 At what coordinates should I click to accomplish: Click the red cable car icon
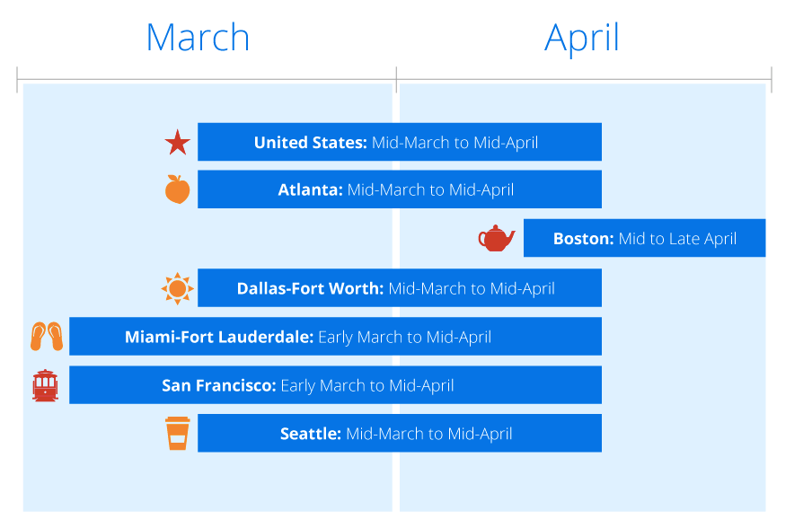pos(45,385)
